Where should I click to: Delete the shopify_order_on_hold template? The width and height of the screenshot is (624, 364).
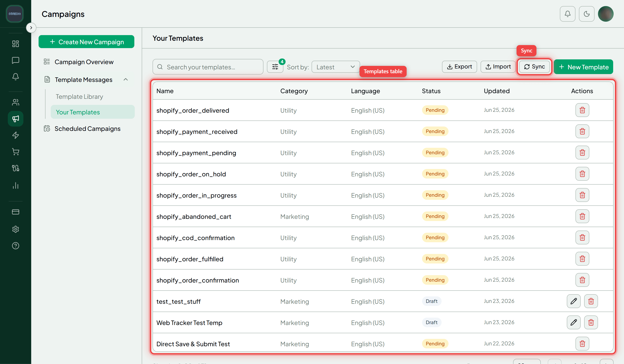pos(582,174)
